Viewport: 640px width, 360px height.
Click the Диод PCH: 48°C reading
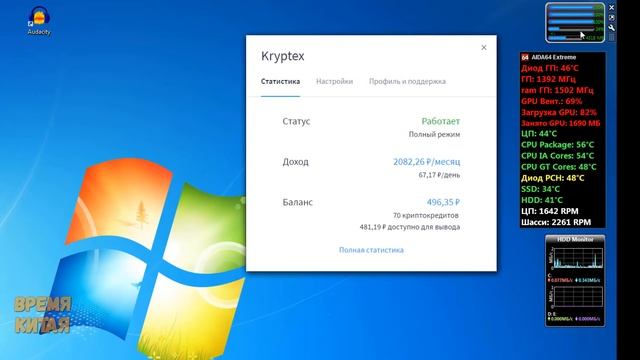pos(553,178)
